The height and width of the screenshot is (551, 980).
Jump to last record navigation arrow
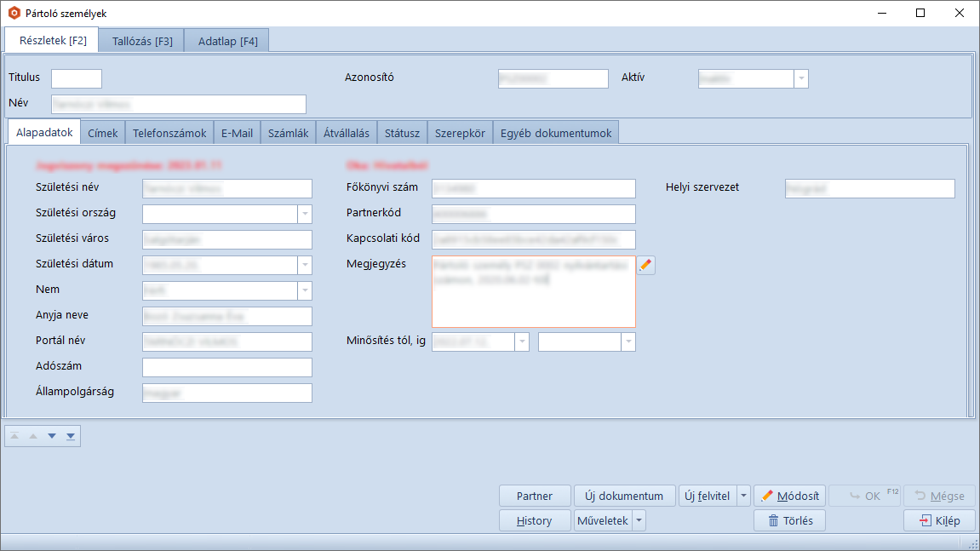[71, 436]
